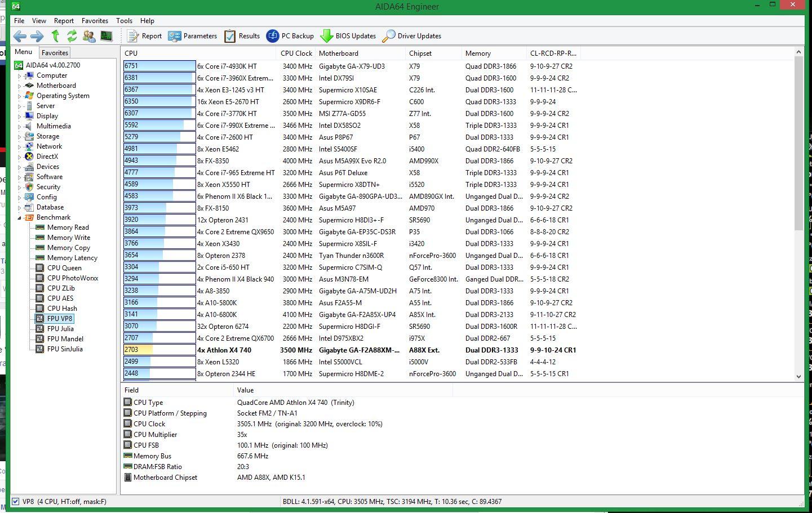
Task: Switch to the Favorites tab
Action: tap(55, 52)
